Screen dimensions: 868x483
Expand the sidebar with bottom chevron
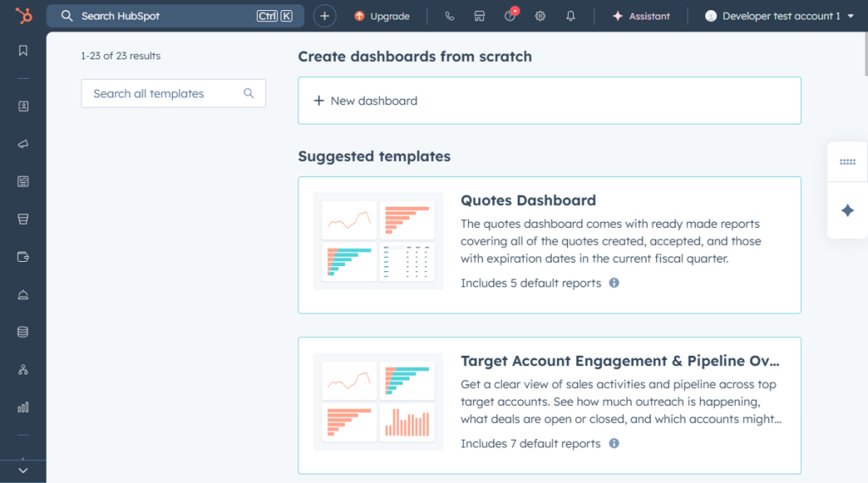23,471
